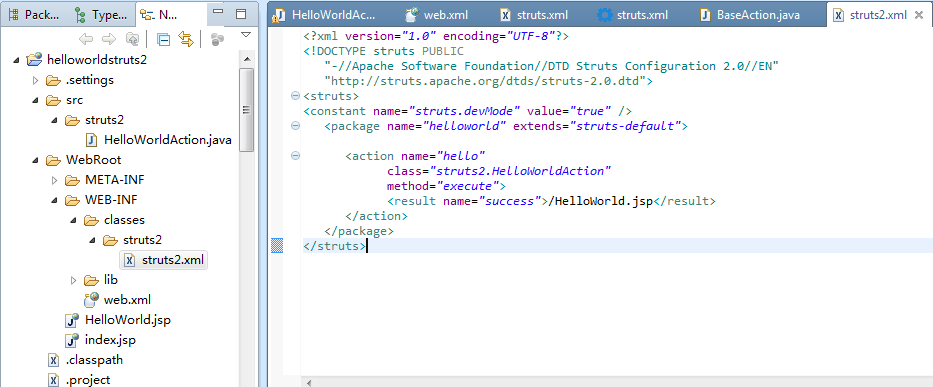
Task: Open the Navigator view menu triangle
Action: [x=246, y=36]
